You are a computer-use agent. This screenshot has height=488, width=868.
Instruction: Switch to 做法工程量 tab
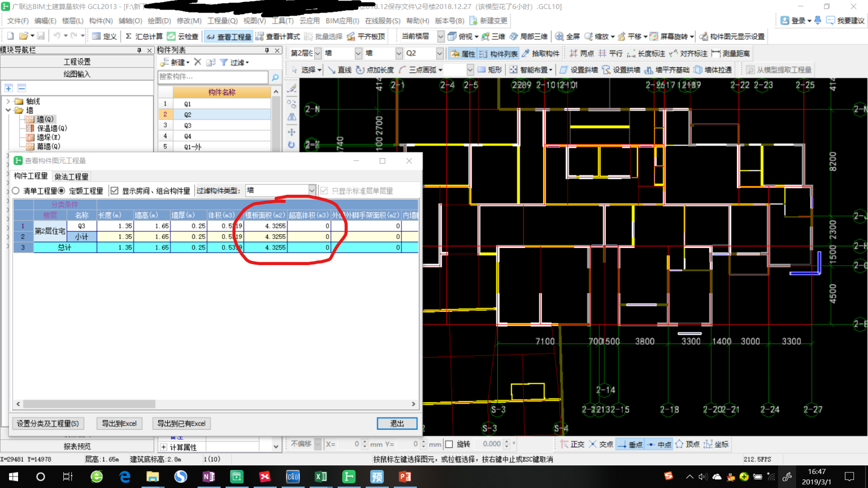point(71,177)
